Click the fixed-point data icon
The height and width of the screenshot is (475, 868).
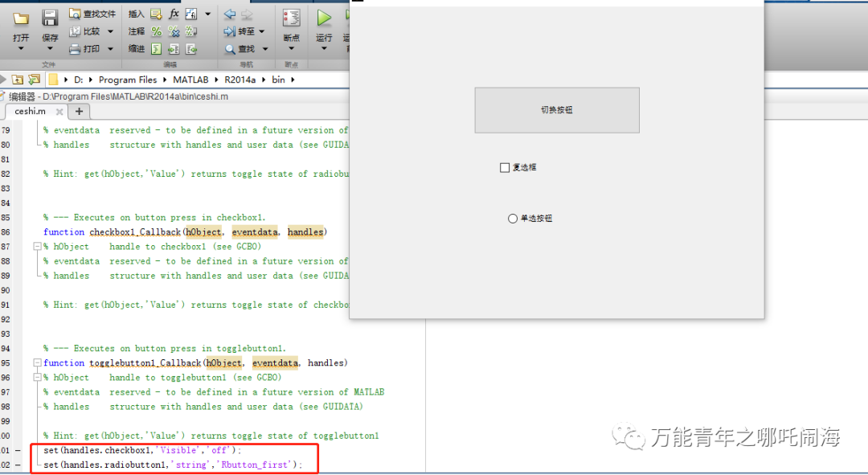[191, 14]
